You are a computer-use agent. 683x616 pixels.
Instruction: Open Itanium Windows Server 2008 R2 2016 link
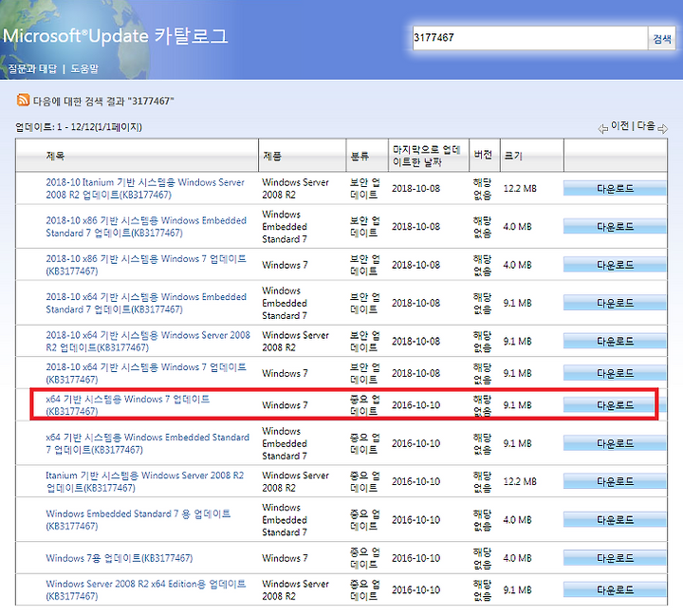point(144,481)
